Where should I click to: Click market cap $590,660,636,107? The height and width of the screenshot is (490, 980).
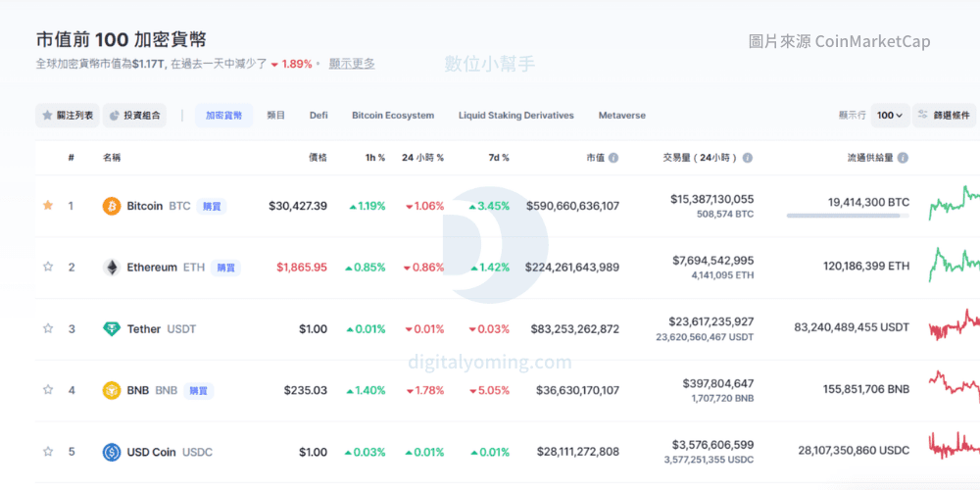tap(572, 206)
